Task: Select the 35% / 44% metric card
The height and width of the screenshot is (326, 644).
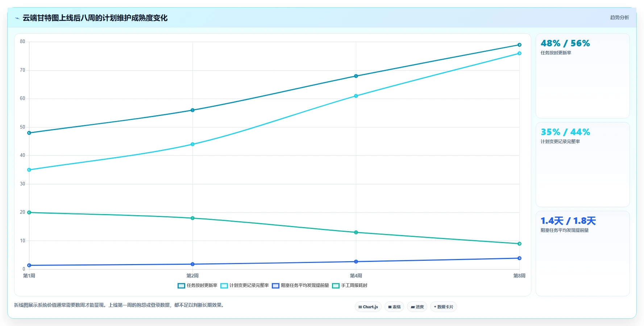Action: coord(582,164)
